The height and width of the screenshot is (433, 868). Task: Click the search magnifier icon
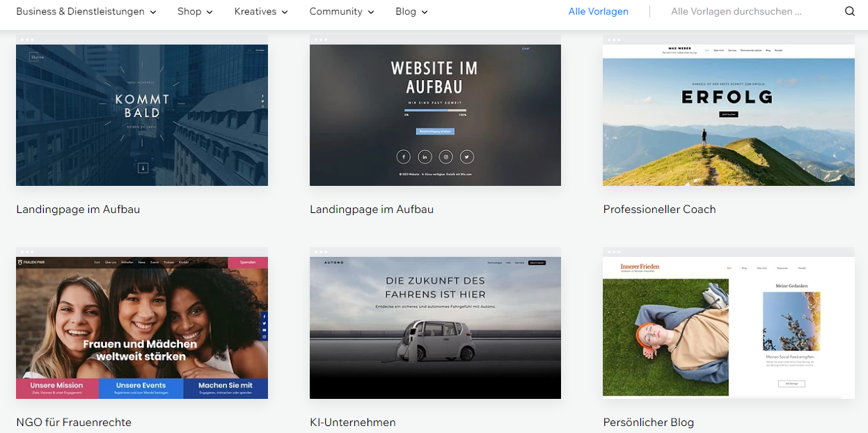click(x=849, y=12)
